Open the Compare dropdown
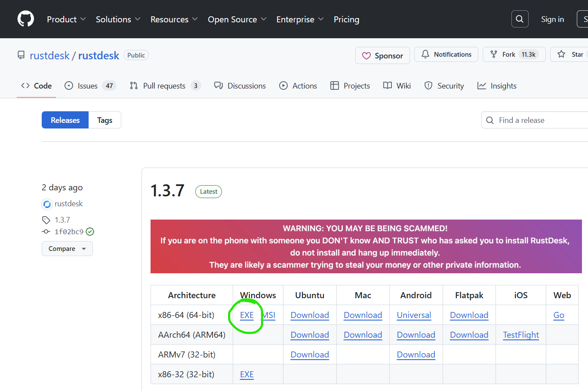The image size is (588, 391). (x=67, y=249)
